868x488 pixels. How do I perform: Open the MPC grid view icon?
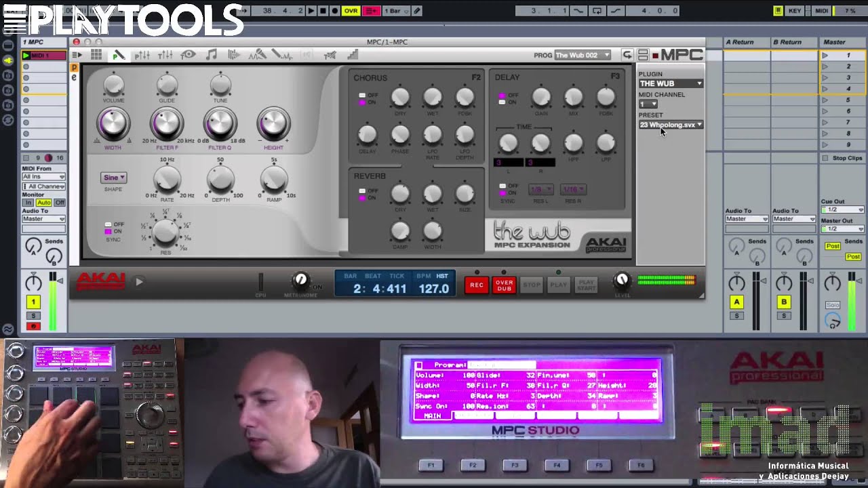click(x=96, y=55)
